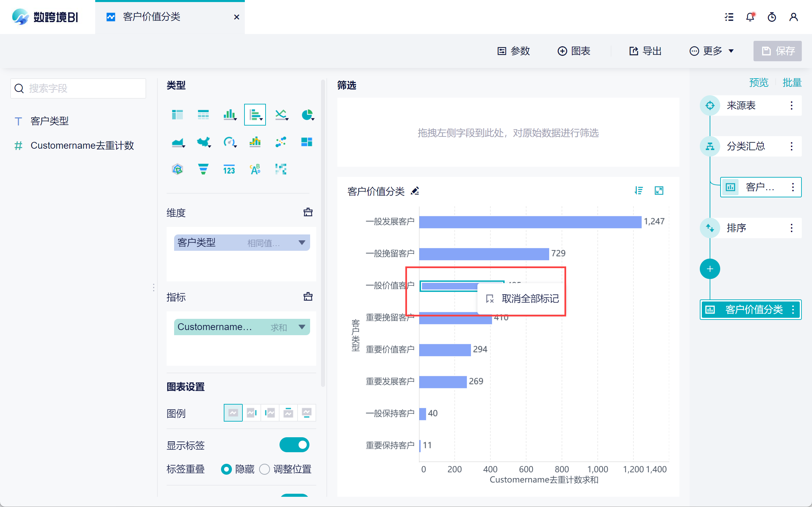Expand the 更多 dropdown menu
The image size is (812, 507).
point(712,51)
